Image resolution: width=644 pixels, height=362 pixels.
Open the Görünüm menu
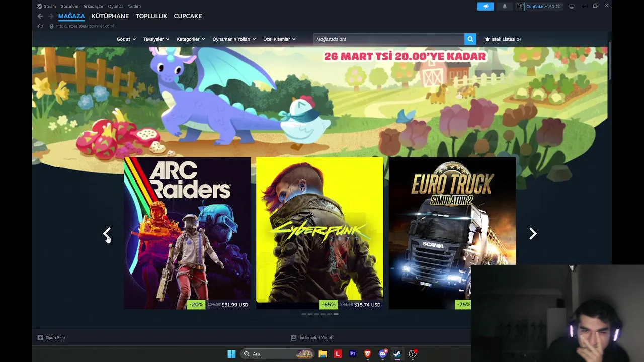(x=69, y=6)
